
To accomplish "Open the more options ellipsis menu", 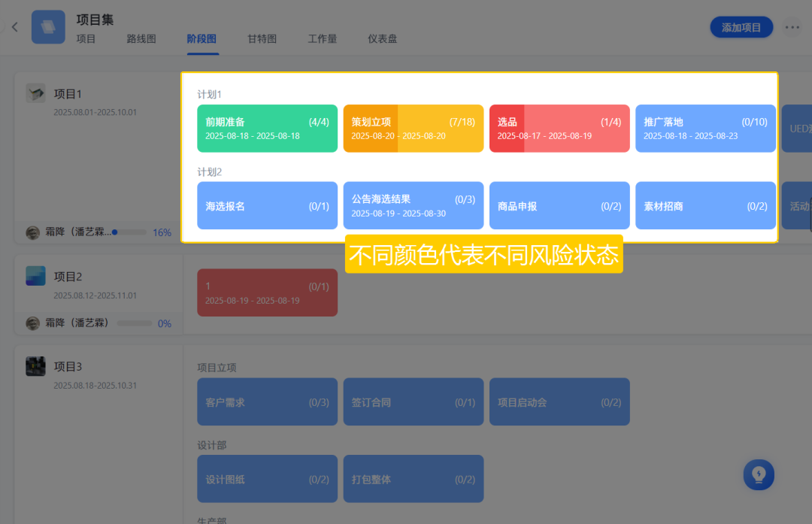I will [792, 28].
